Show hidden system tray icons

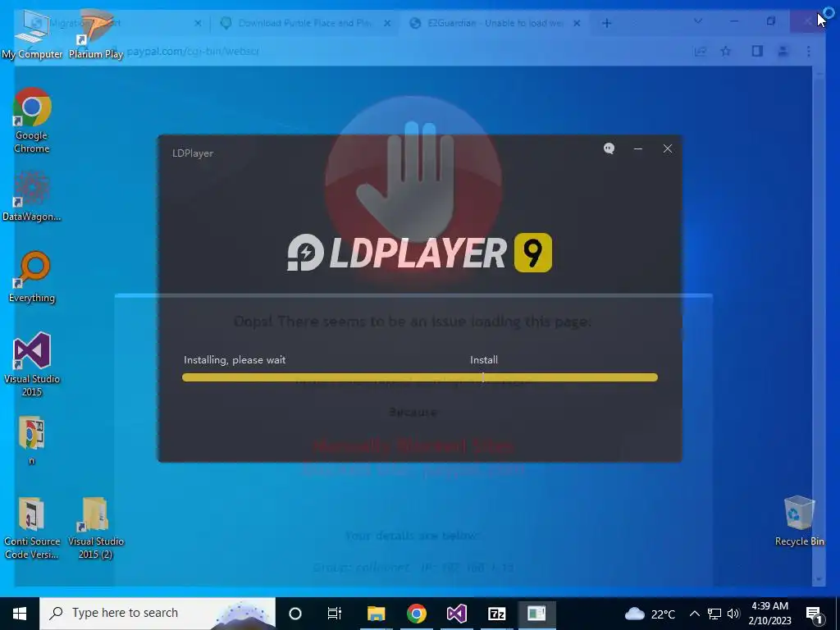[x=694, y=614]
